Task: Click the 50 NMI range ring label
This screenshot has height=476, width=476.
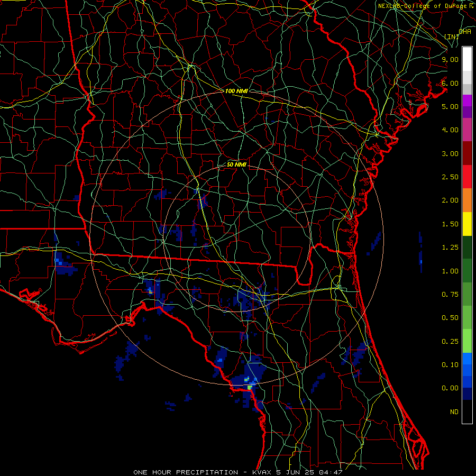Action: pos(236,165)
